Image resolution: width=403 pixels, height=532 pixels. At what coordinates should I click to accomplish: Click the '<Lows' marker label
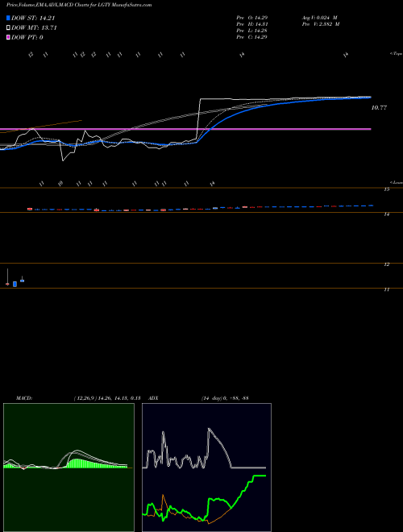pyautogui.click(x=396, y=182)
